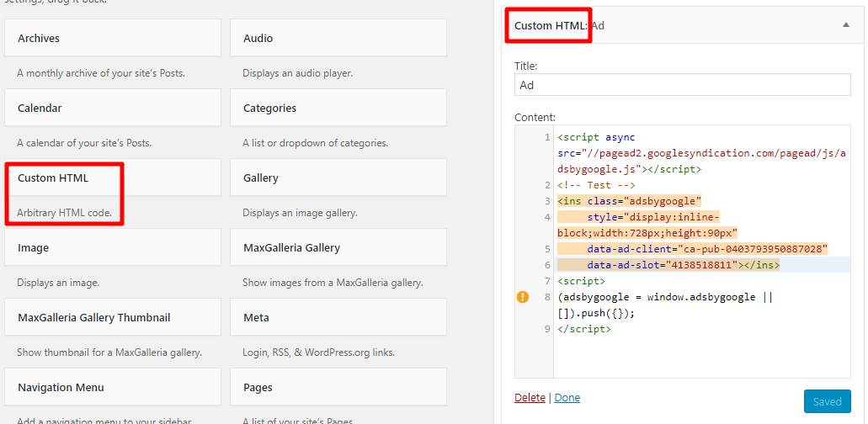The image size is (868, 424).
Task: Click the closing script tag on line 9
Action: pos(584,329)
